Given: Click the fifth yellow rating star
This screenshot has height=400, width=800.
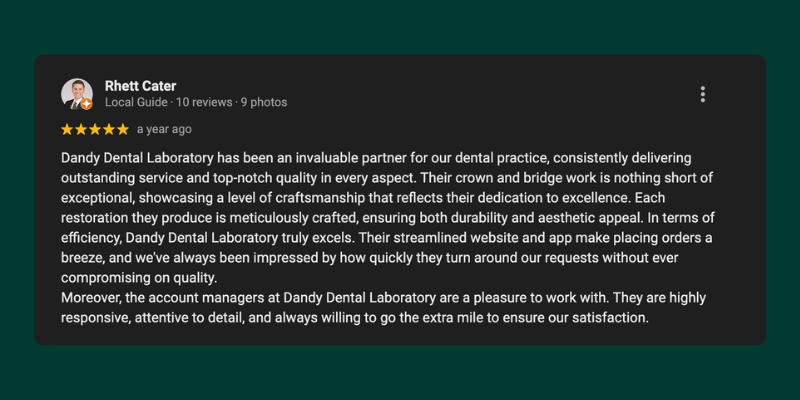Looking at the screenshot, I should [x=123, y=129].
